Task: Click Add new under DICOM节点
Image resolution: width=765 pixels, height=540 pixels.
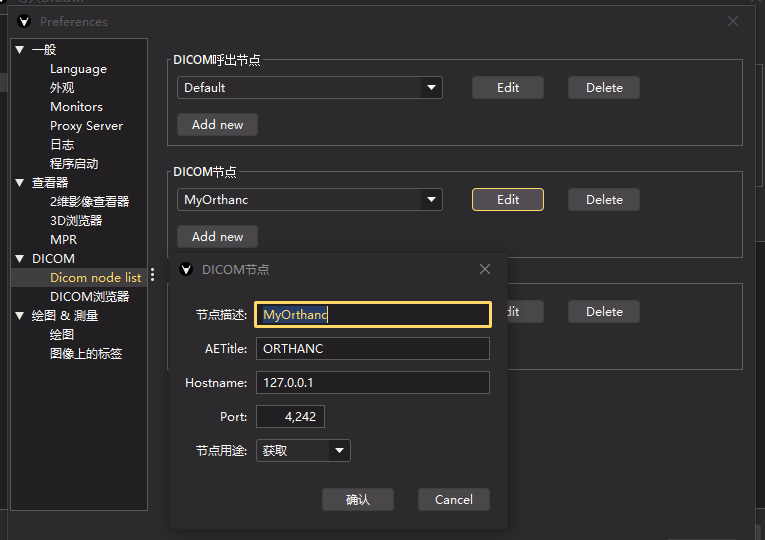Action: pyautogui.click(x=217, y=237)
